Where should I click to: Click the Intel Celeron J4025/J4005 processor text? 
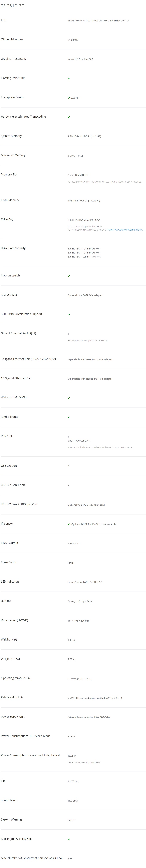coord(98,21)
